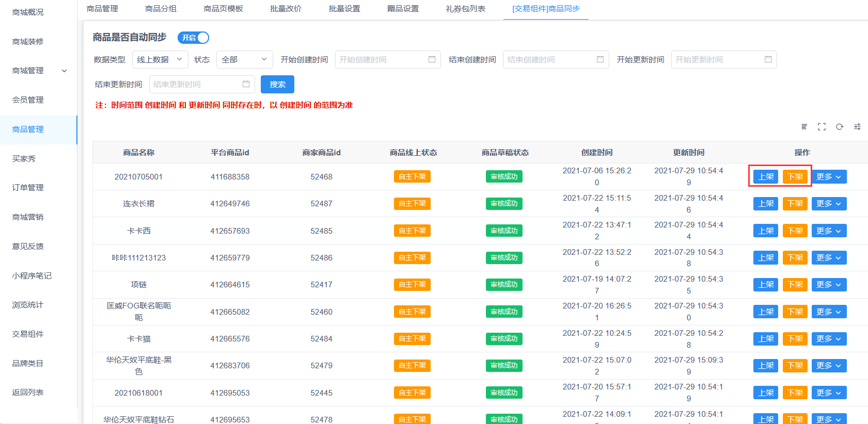This screenshot has height=424, width=868.
Task: Click calendar icon in 结束更新时间 field
Action: click(x=246, y=84)
